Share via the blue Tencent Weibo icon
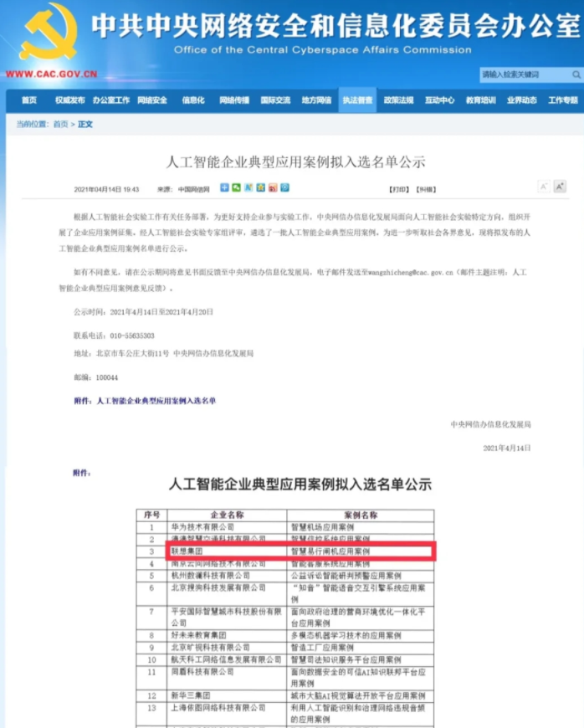 click(x=284, y=187)
